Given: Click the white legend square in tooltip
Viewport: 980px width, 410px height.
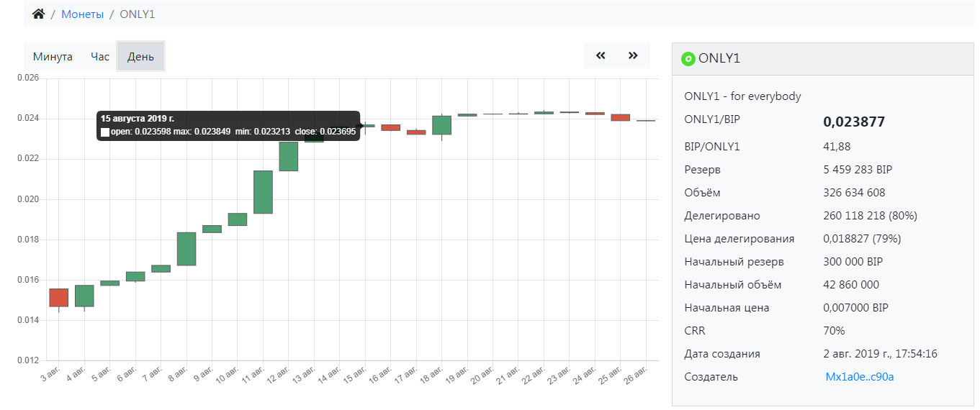Looking at the screenshot, I should tap(105, 132).
